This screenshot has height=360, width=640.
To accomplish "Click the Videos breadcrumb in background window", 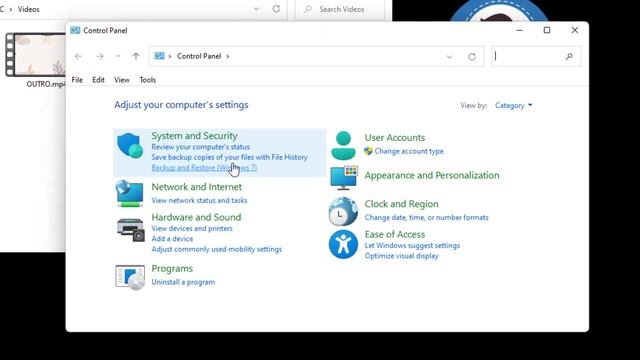I will tap(29, 9).
